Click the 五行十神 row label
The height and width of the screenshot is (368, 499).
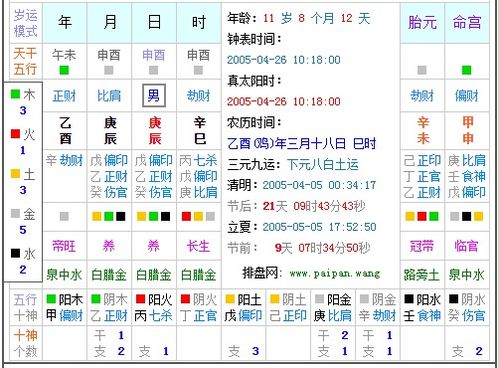(25, 307)
